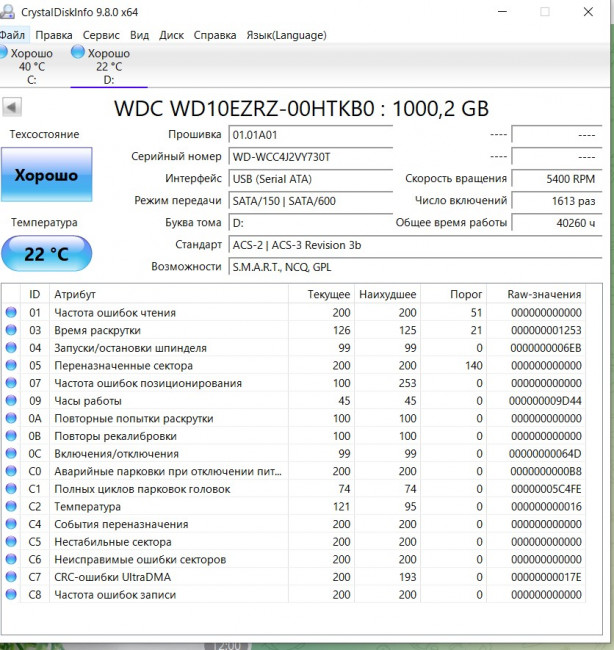Select the row CRC-ошибки UltraDMA
614x650 pixels.
click(x=294, y=577)
